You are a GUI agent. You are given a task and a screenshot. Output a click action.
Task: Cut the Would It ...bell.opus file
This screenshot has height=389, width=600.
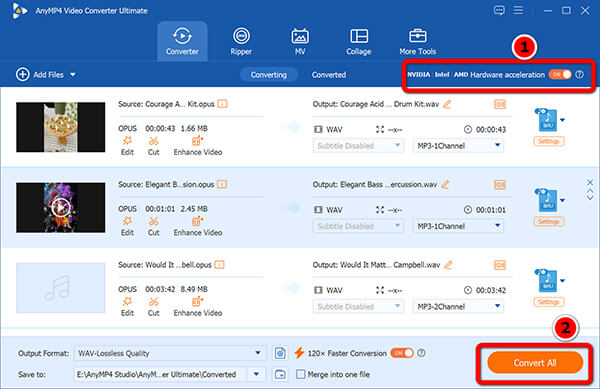tap(153, 307)
